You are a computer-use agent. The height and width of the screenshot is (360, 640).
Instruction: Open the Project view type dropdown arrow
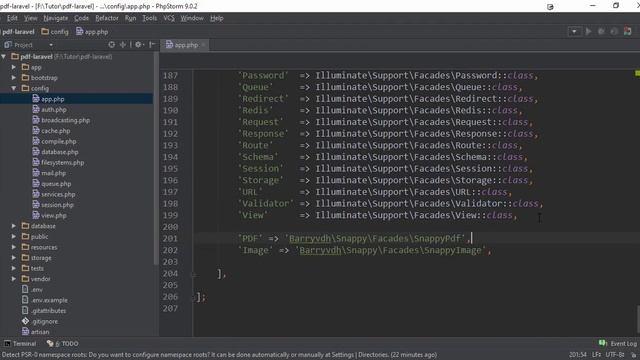pyautogui.click(x=51, y=45)
